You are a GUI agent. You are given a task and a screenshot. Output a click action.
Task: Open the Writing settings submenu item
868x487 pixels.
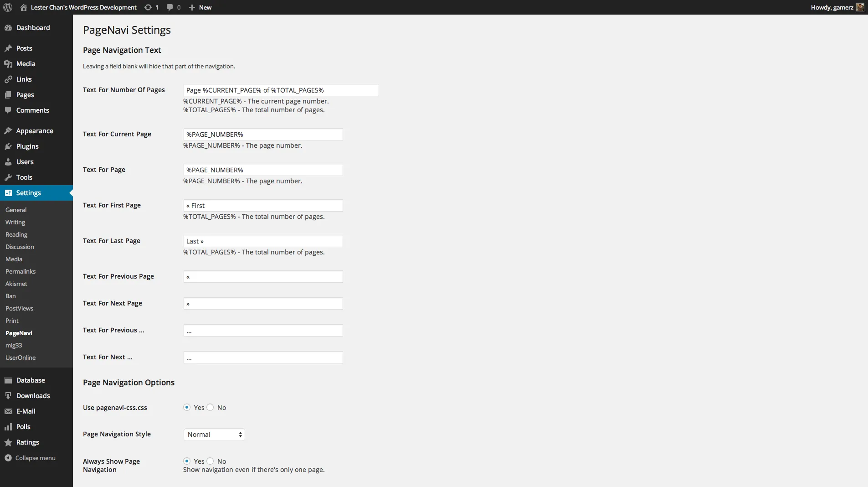[15, 222]
